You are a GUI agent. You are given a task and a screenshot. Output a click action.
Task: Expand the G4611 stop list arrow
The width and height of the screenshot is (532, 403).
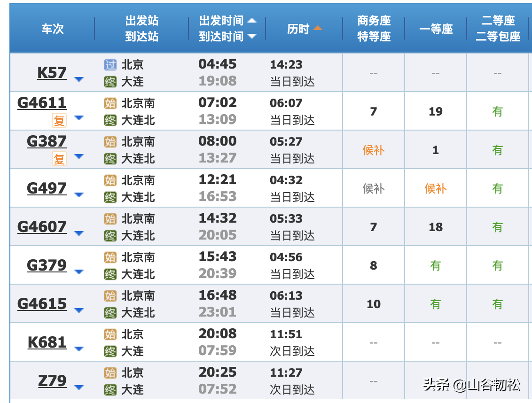tap(78, 118)
